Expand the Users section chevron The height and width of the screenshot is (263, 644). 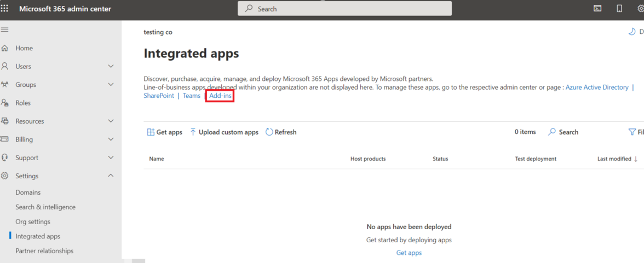pos(111,67)
